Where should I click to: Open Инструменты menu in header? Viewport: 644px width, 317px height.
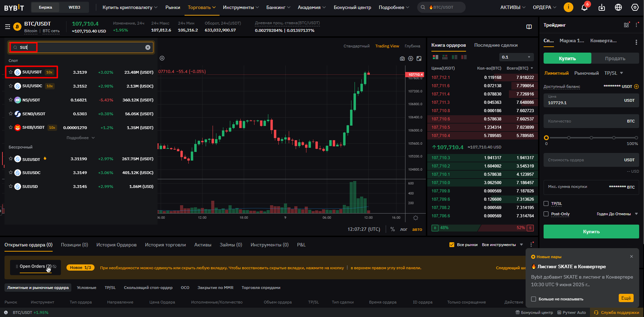[241, 7]
